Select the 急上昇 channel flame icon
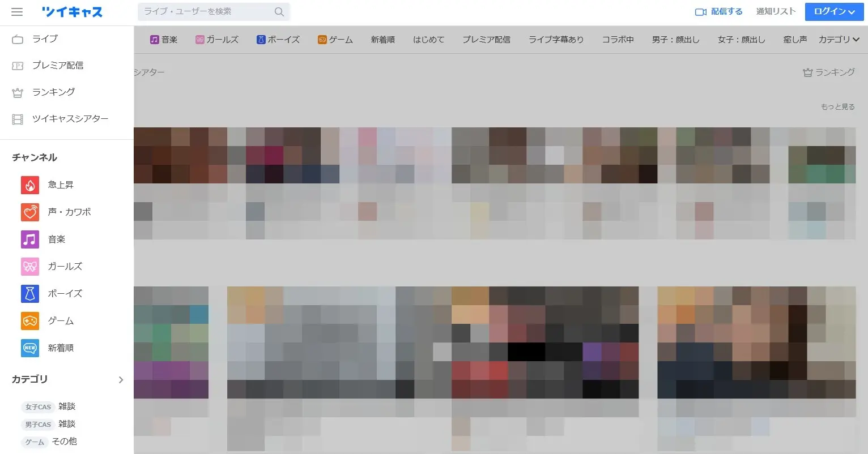The width and height of the screenshot is (868, 454). tap(29, 185)
